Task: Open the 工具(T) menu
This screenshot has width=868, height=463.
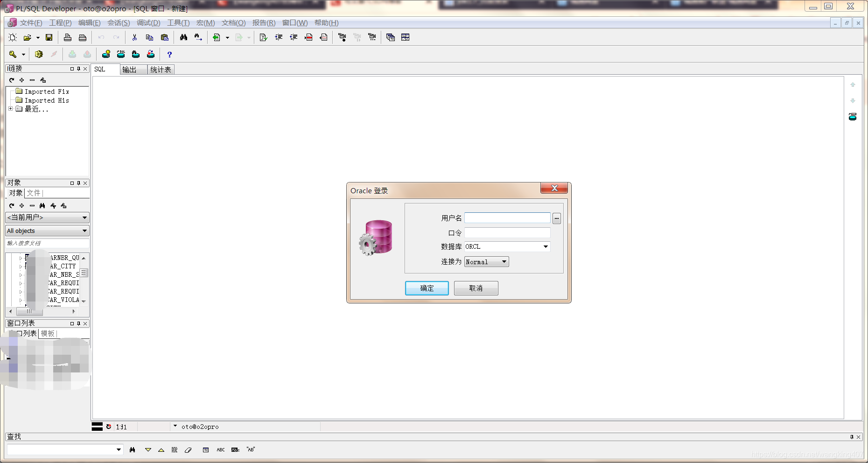Action: pyautogui.click(x=178, y=23)
